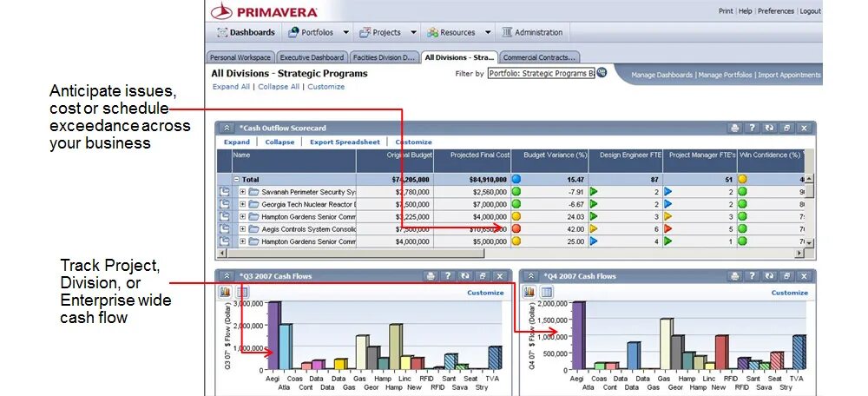Open the Projects menu
The height and width of the screenshot is (396, 868).
point(380,33)
